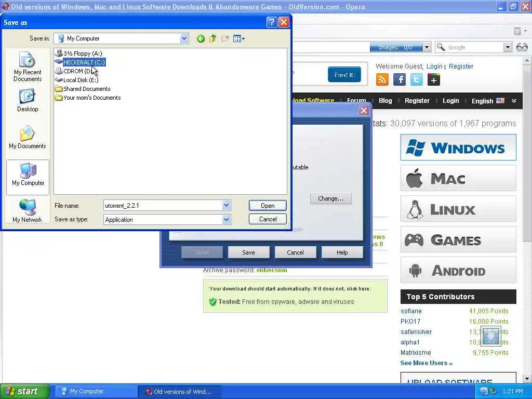Viewport: 532px width, 399px height.
Task: Go to My Recent Documents place
Action: (28, 67)
